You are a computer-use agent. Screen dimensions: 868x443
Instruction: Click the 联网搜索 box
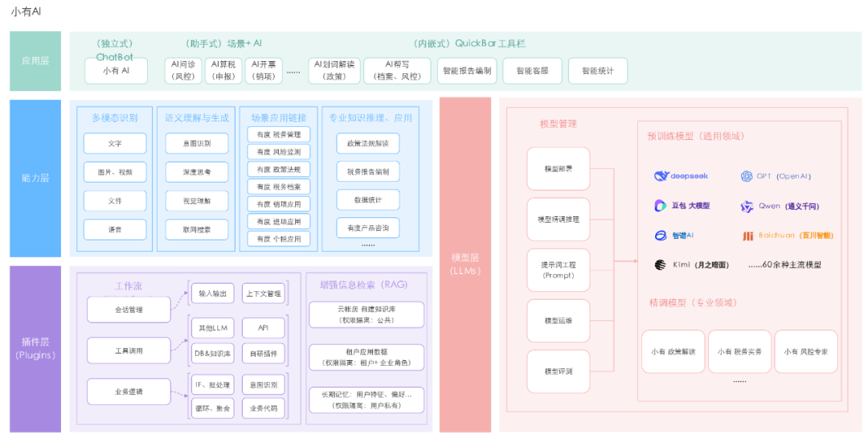pos(197,230)
